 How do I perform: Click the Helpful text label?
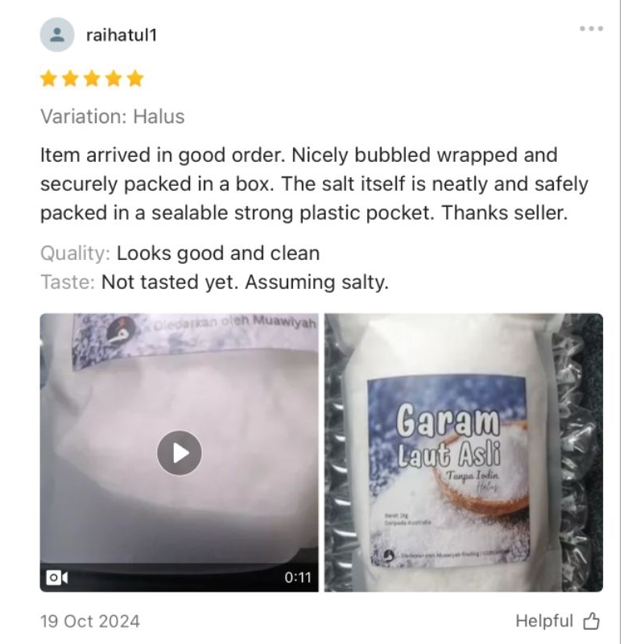click(x=544, y=621)
